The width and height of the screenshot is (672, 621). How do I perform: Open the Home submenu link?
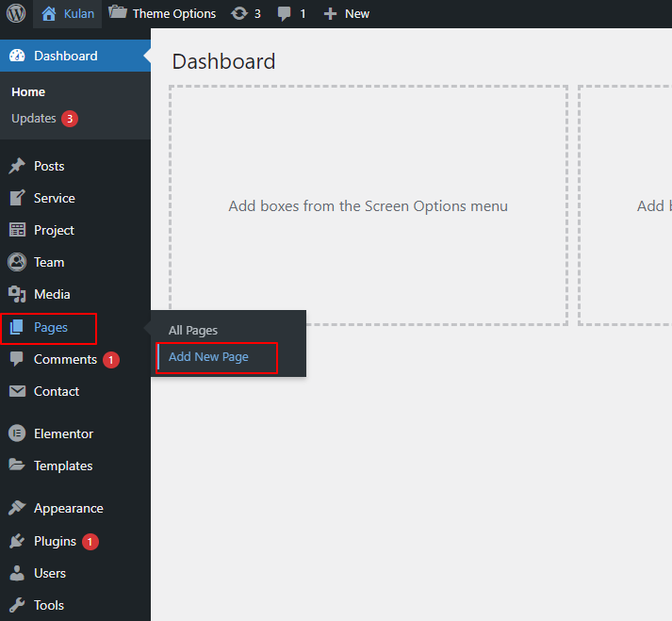click(x=28, y=91)
